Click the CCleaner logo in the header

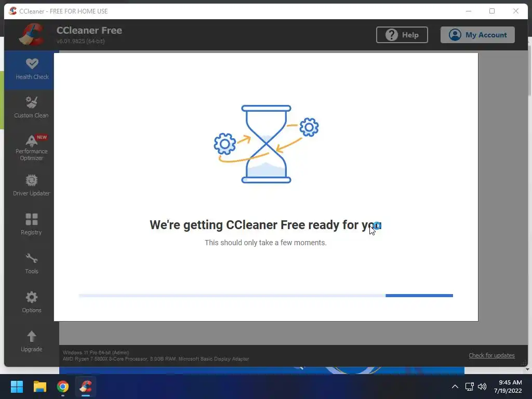tap(32, 34)
